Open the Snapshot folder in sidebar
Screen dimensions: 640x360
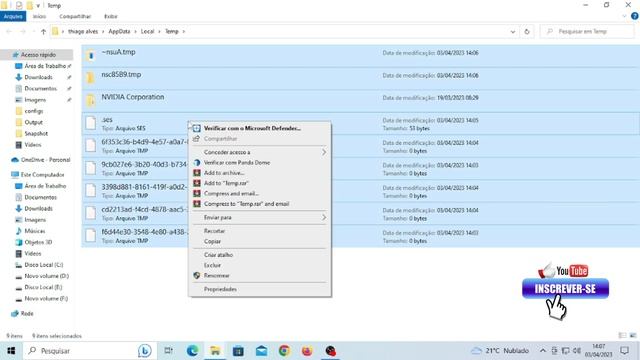36,133
